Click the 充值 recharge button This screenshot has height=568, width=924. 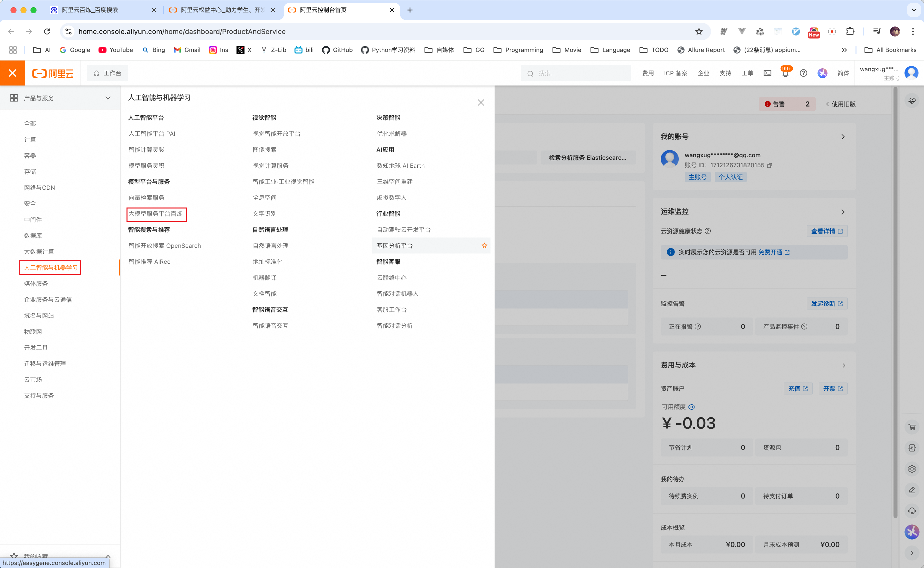click(798, 388)
